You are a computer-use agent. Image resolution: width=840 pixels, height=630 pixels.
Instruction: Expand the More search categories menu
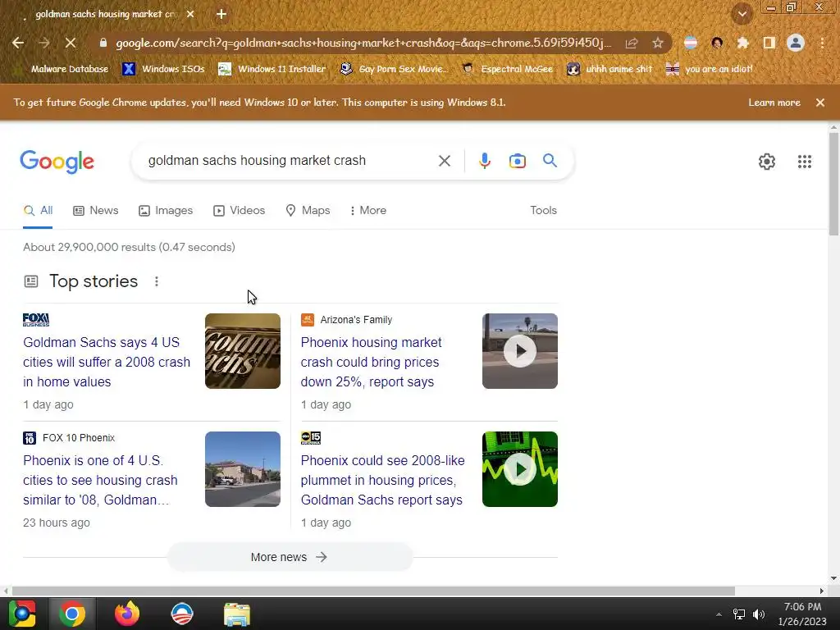[368, 211]
